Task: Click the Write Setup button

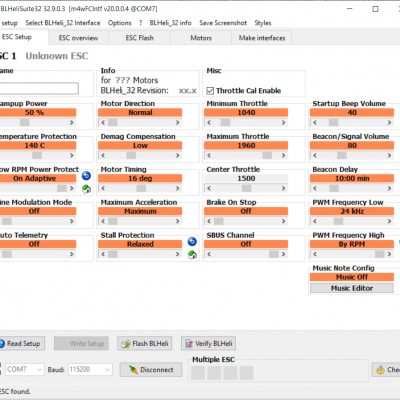Action: [81, 343]
